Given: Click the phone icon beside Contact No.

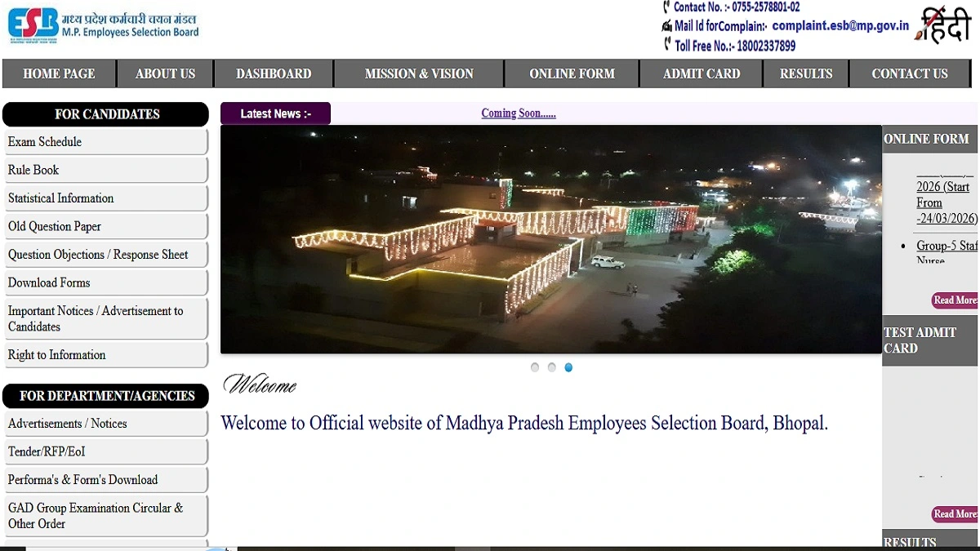Looking at the screenshot, I should coord(666,7).
